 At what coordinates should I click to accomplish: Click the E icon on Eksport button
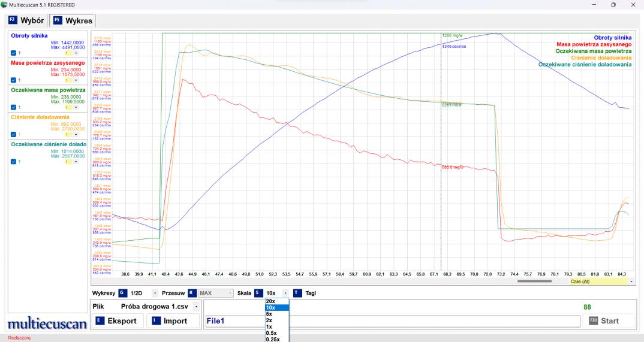point(100,320)
